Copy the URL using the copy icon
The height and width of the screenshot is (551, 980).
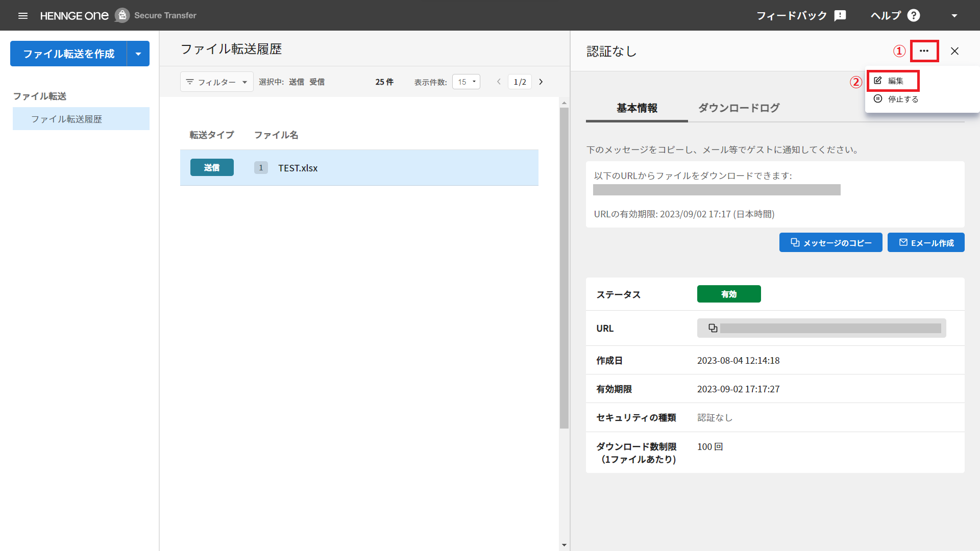(713, 328)
